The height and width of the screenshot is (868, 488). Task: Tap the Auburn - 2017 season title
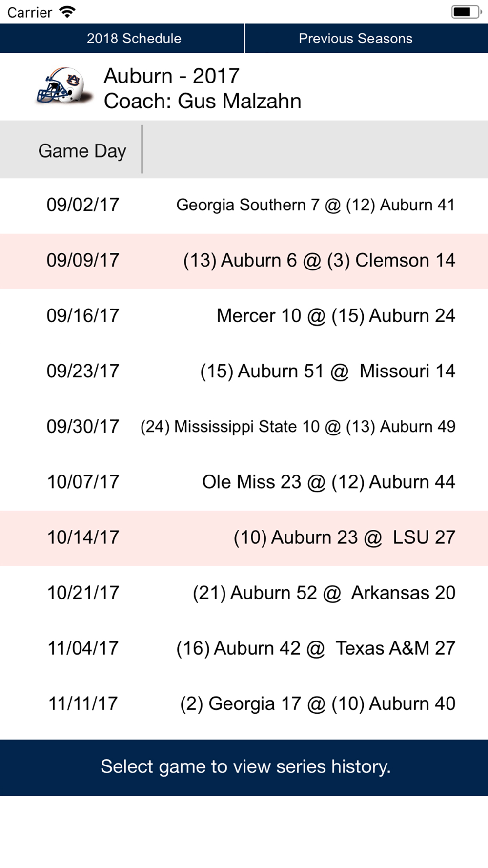click(172, 76)
